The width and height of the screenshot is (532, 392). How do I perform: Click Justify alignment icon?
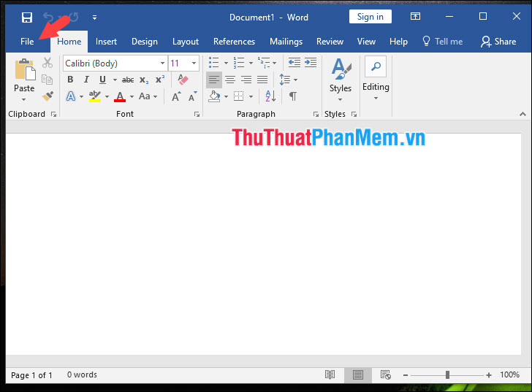[x=262, y=80]
